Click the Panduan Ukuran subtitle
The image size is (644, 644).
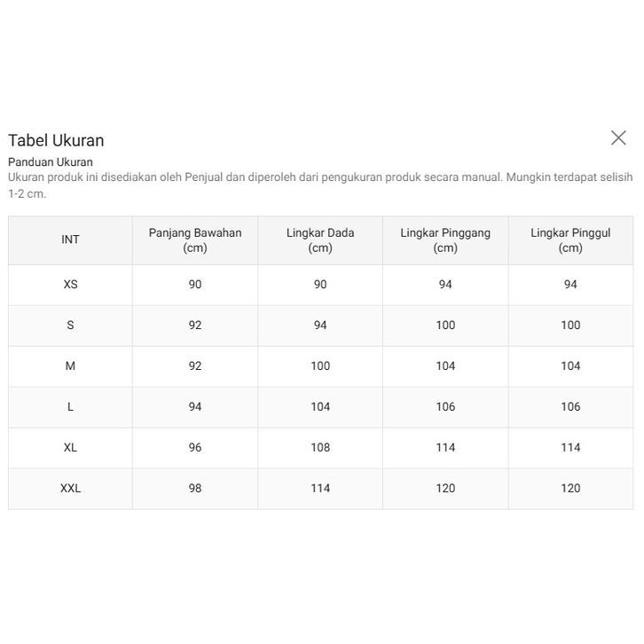pos(51,162)
